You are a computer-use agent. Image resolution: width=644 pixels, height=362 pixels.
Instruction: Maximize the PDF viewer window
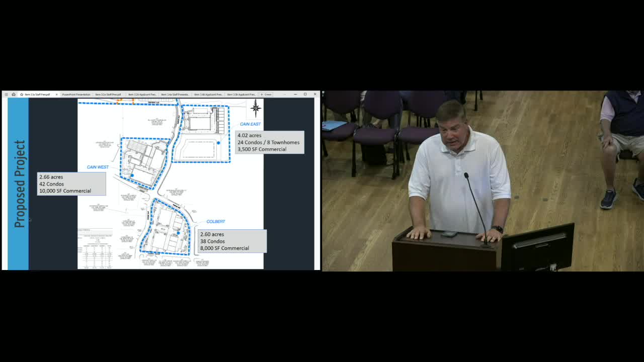click(x=305, y=95)
